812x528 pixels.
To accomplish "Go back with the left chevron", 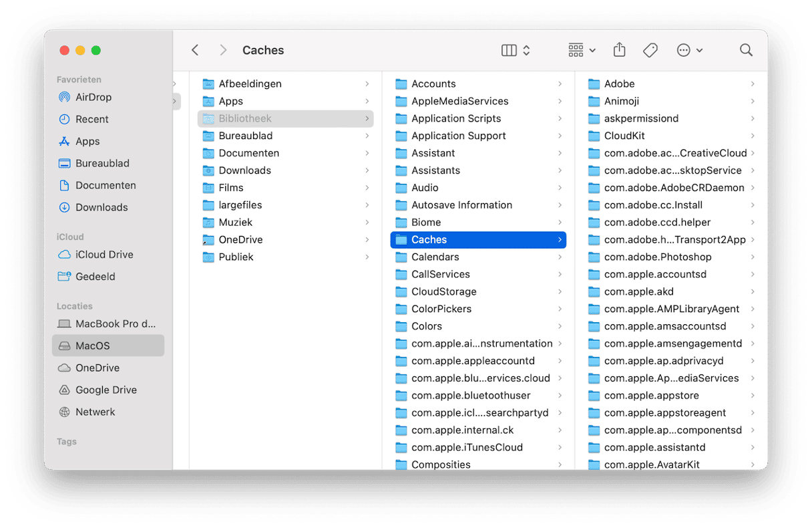I will tap(195, 50).
